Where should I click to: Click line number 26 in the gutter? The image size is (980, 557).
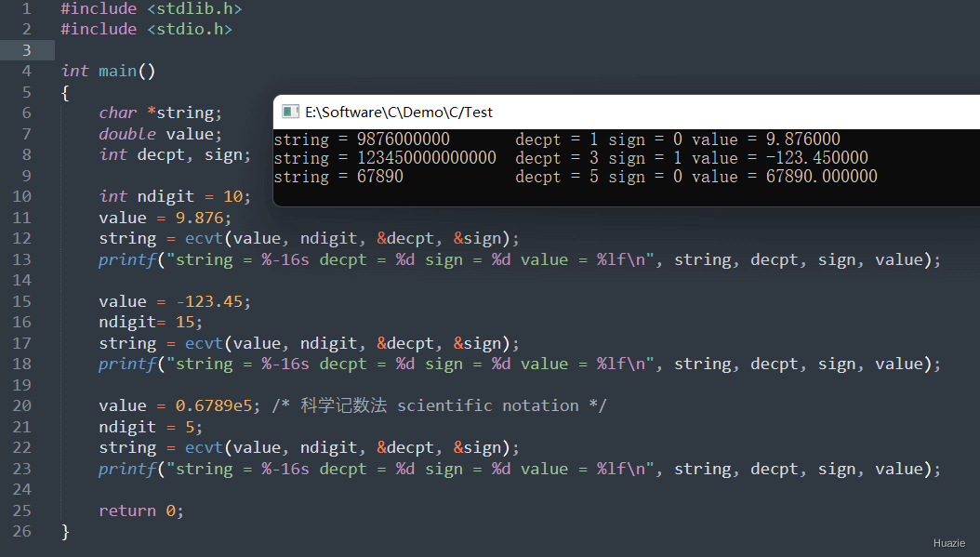21,531
